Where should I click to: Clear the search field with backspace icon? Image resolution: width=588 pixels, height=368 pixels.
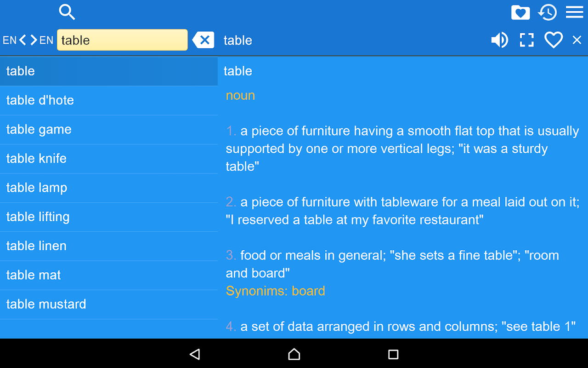[203, 40]
